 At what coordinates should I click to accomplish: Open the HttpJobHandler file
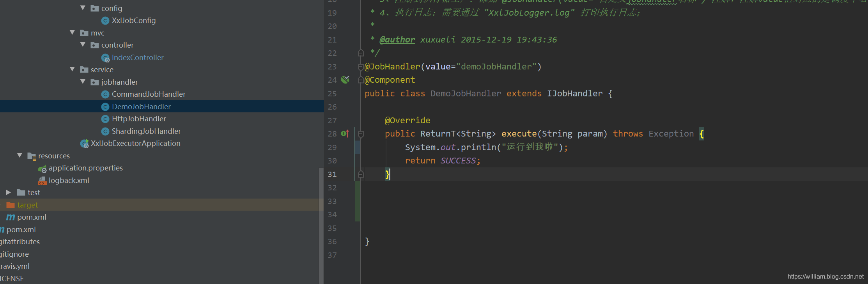tap(139, 119)
